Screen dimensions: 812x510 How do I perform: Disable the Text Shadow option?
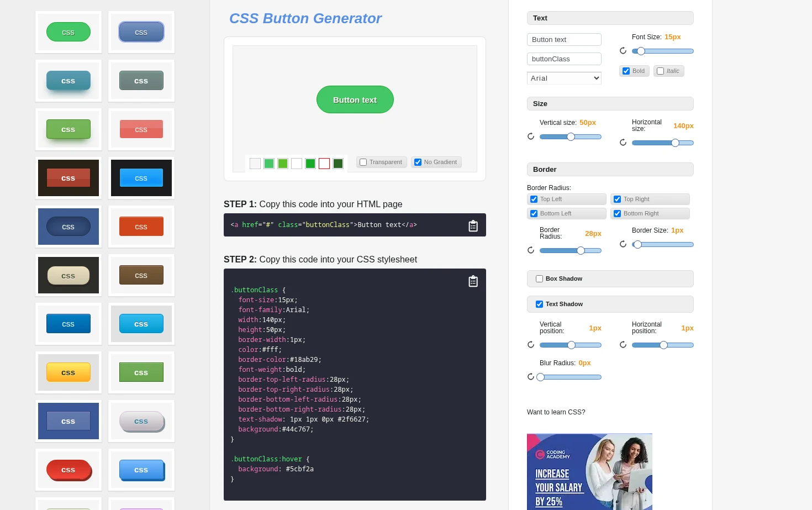pos(539,304)
